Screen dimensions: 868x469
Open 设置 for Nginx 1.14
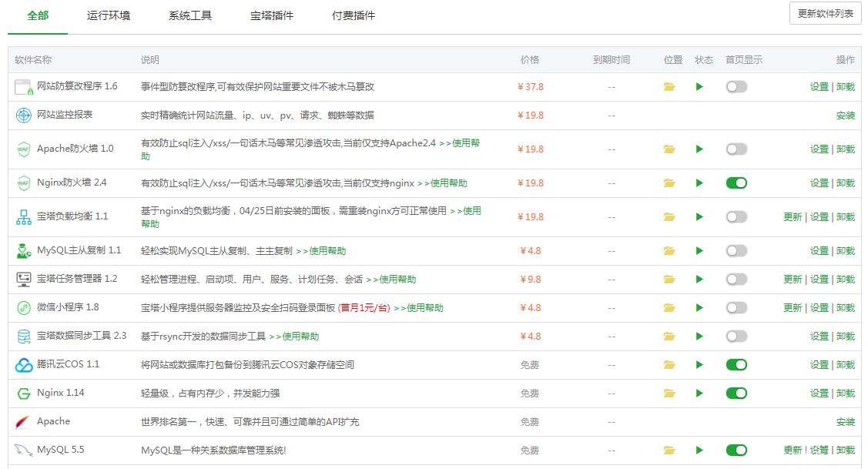tap(819, 394)
